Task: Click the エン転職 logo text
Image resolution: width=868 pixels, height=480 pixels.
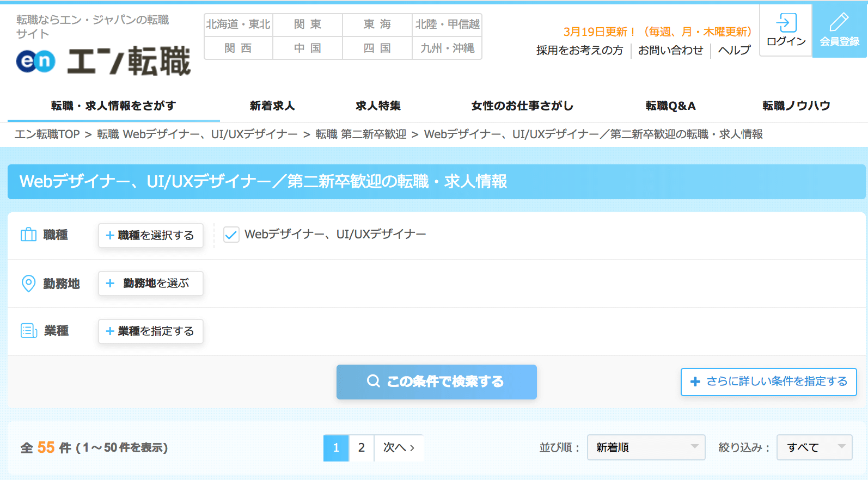Action: point(129,61)
